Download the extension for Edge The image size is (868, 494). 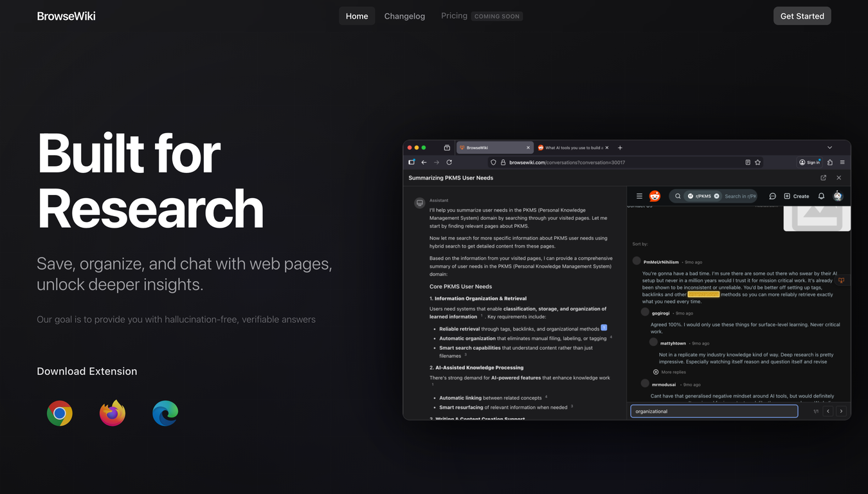click(165, 413)
